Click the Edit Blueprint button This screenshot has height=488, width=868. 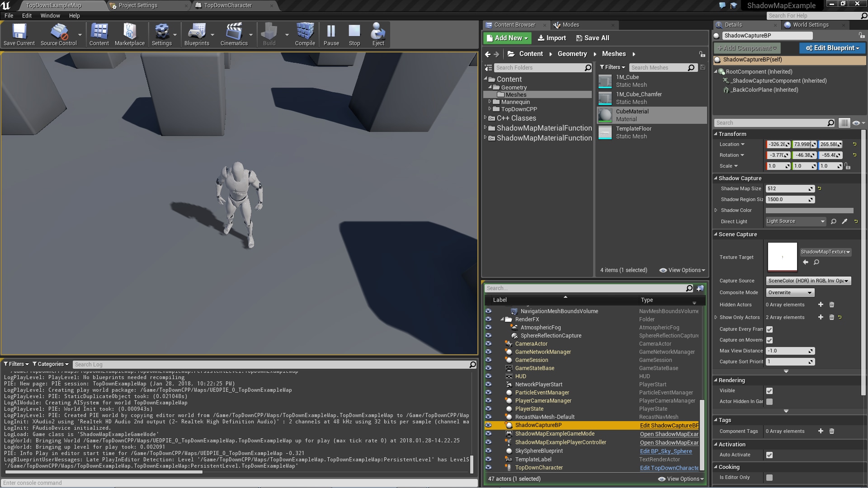coord(832,48)
